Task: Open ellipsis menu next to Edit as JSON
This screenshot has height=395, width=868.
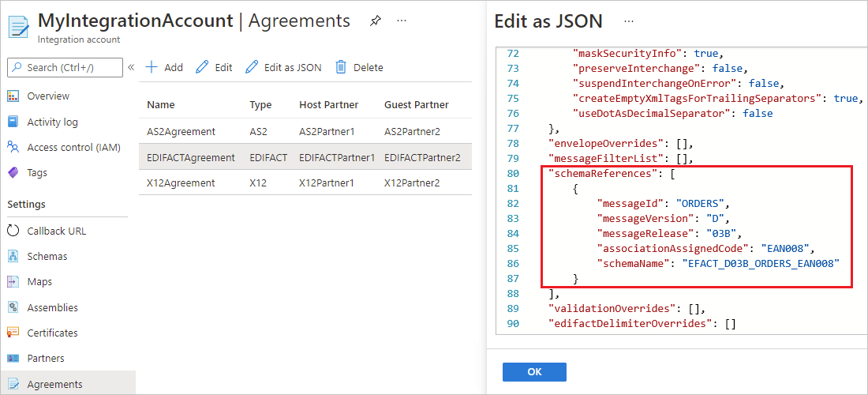Action: coord(628,21)
